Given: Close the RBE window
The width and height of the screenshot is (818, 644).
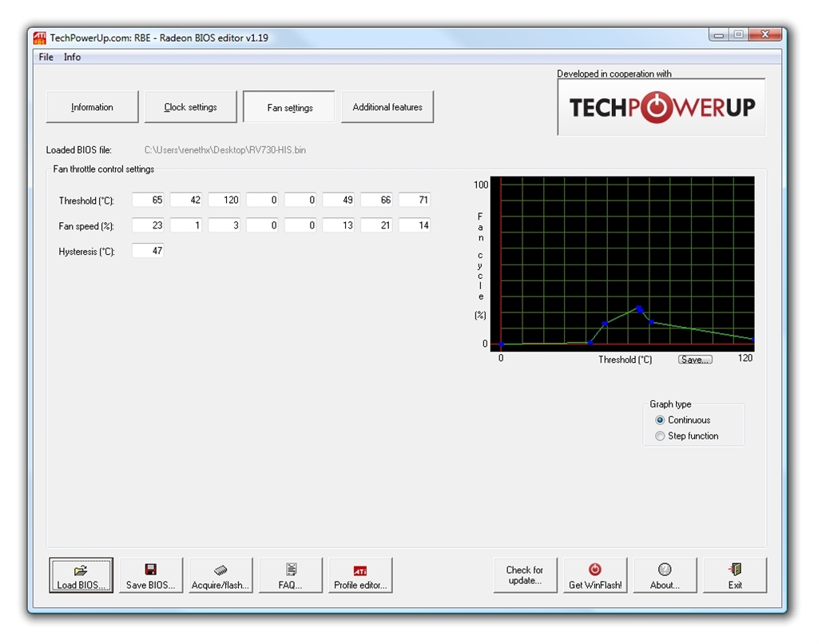Looking at the screenshot, I should tap(765, 35).
